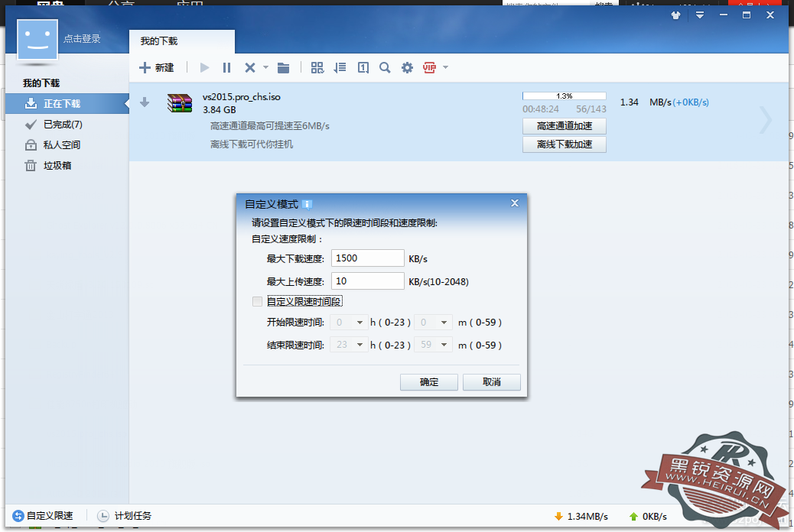Screen dimensions: 794x532
Task: Enable the 自定义限速时间段 checkbox
Action: (257, 302)
